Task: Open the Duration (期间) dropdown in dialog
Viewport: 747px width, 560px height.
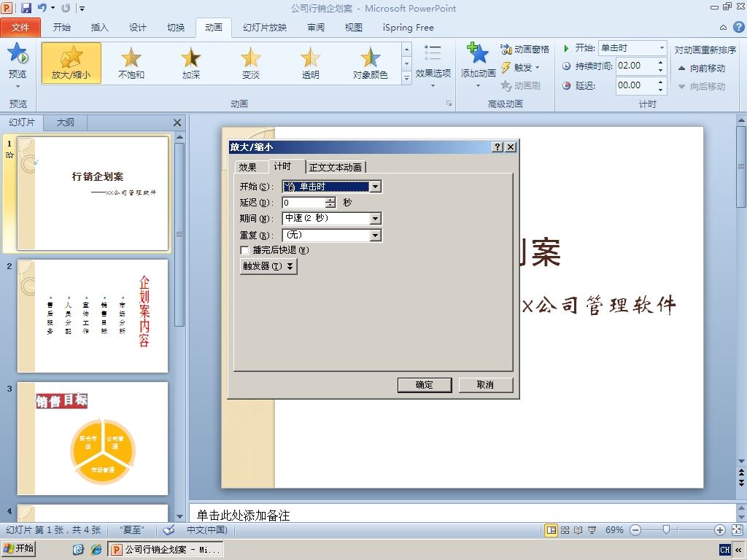Action: [x=376, y=219]
